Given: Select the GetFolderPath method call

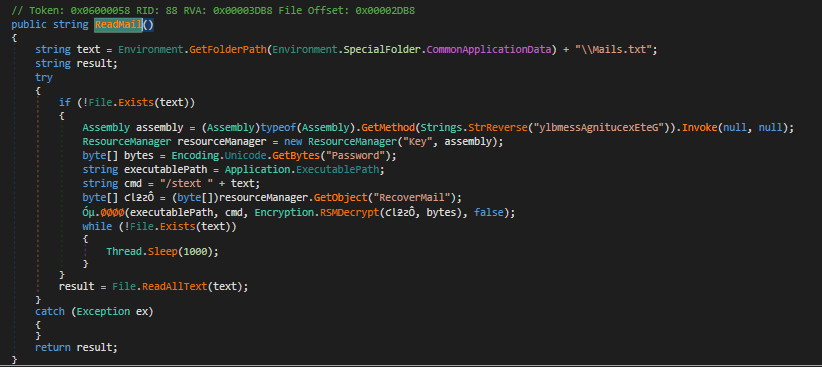Looking at the screenshot, I should coord(227,49).
